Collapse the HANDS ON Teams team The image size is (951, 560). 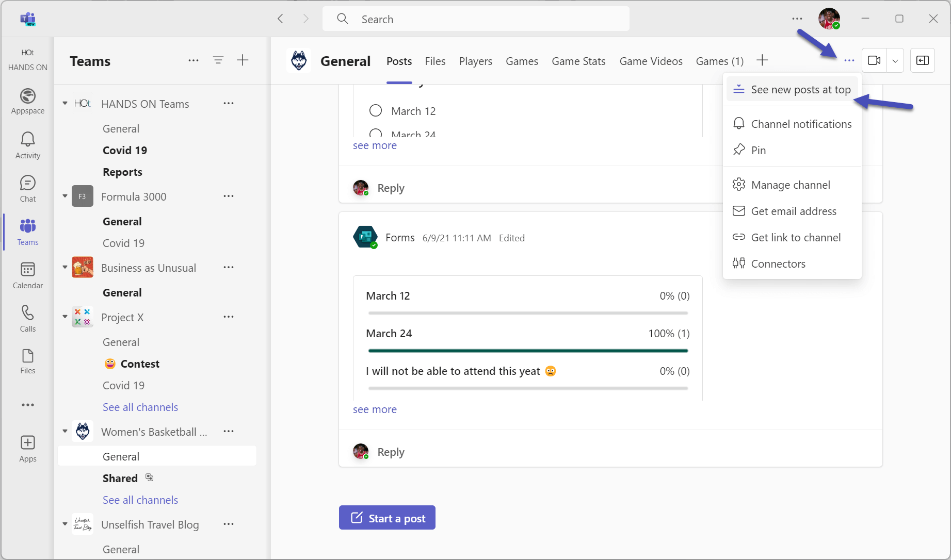(65, 103)
